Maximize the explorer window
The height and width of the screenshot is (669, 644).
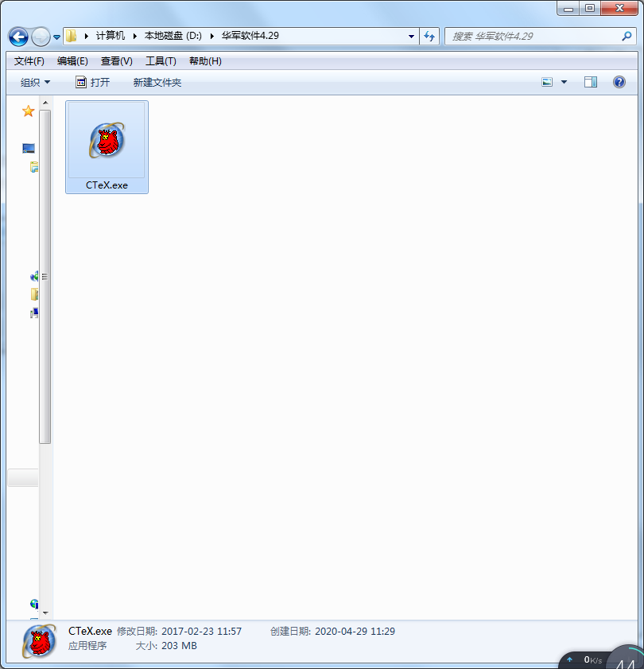[590, 8]
